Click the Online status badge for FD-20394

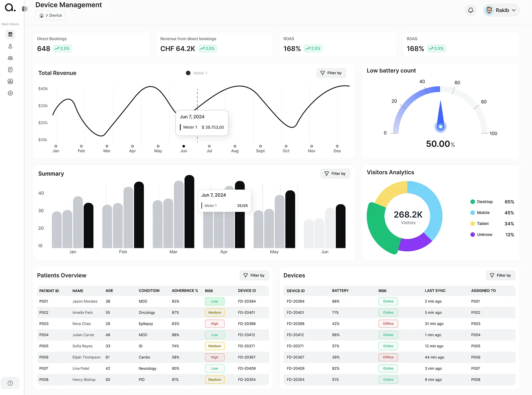[x=388, y=301]
